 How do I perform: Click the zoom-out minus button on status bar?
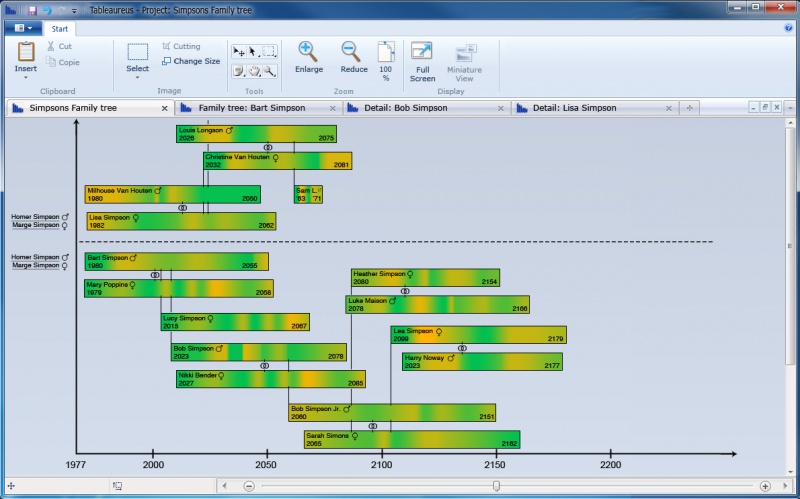249,486
